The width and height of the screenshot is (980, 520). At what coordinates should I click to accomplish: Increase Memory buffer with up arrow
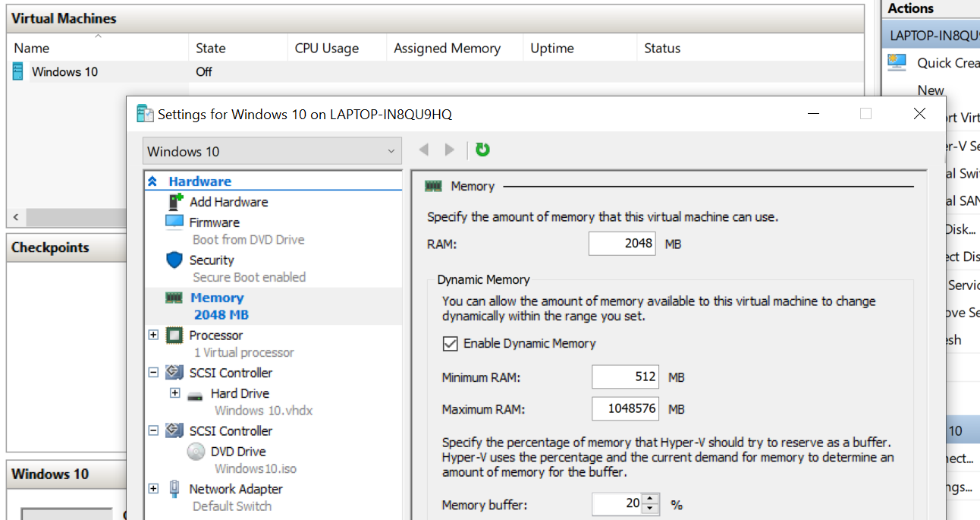coord(651,499)
